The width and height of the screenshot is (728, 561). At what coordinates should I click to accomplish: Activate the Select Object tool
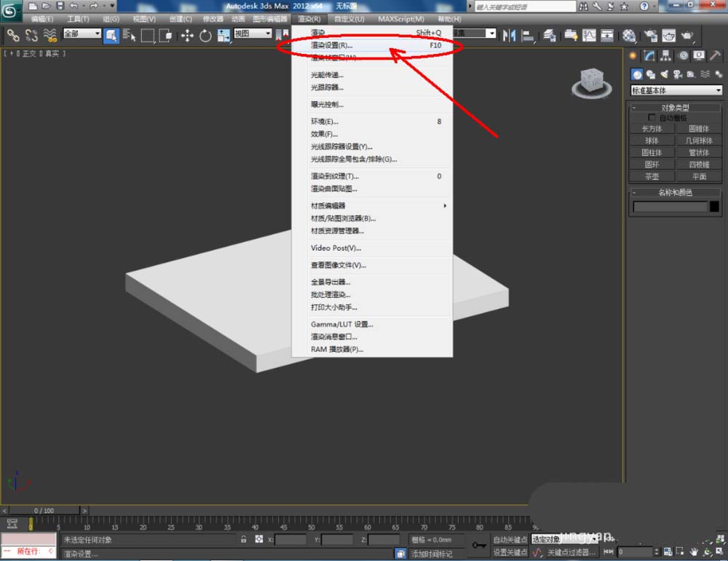[x=111, y=35]
